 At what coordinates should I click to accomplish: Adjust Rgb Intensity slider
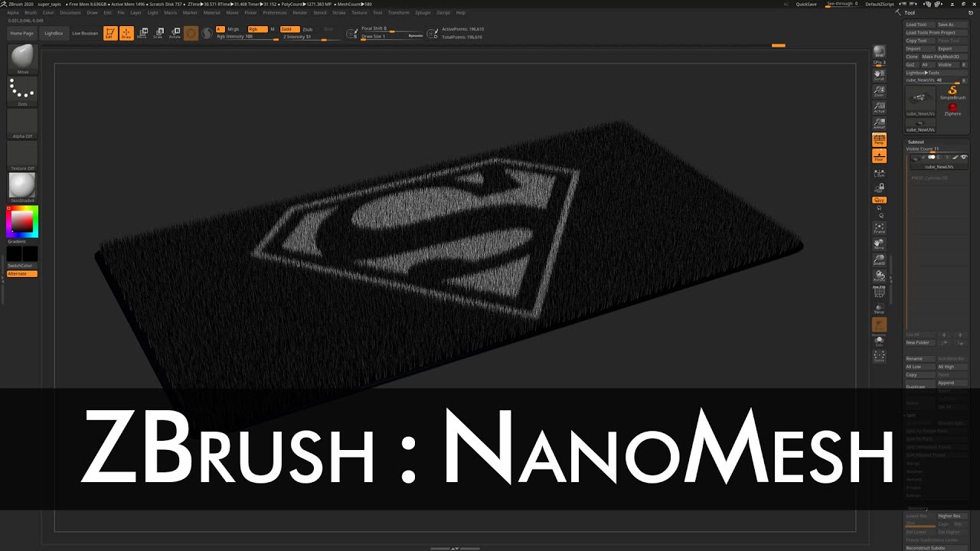247,37
